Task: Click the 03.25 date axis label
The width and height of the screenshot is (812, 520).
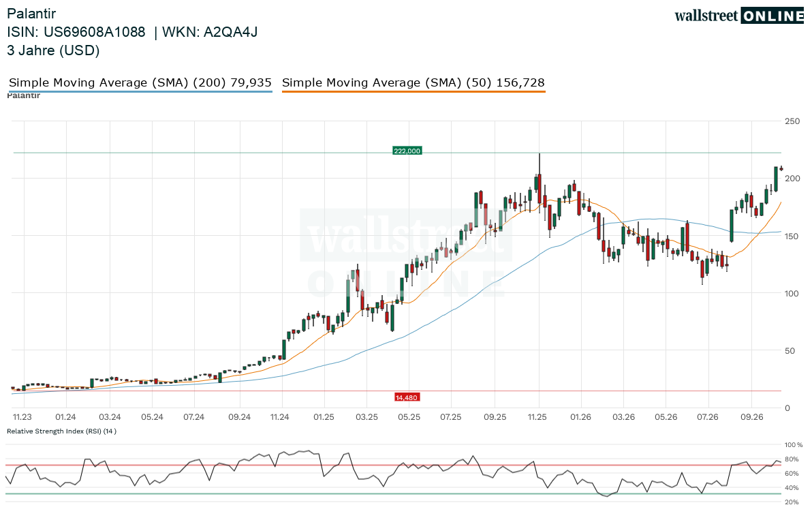Action: click(366, 417)
